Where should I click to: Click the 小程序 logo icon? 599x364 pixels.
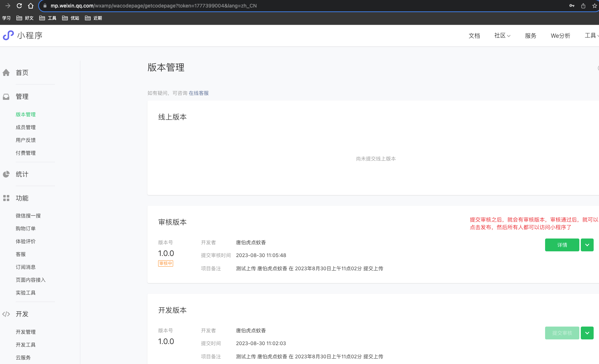point(8,35)
